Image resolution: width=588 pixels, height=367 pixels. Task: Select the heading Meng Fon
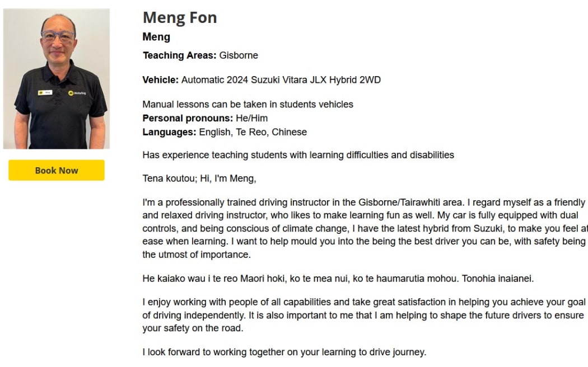click(x=179, y=17)
